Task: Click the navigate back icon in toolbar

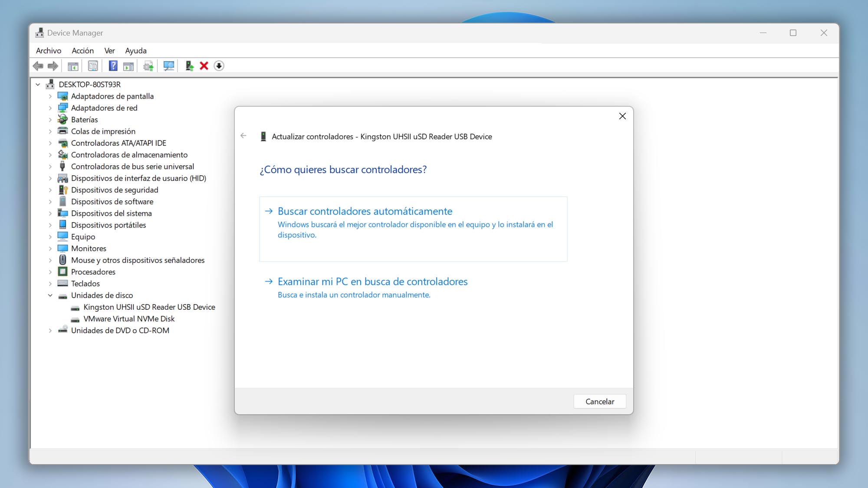Action: [x=38, y=66]
